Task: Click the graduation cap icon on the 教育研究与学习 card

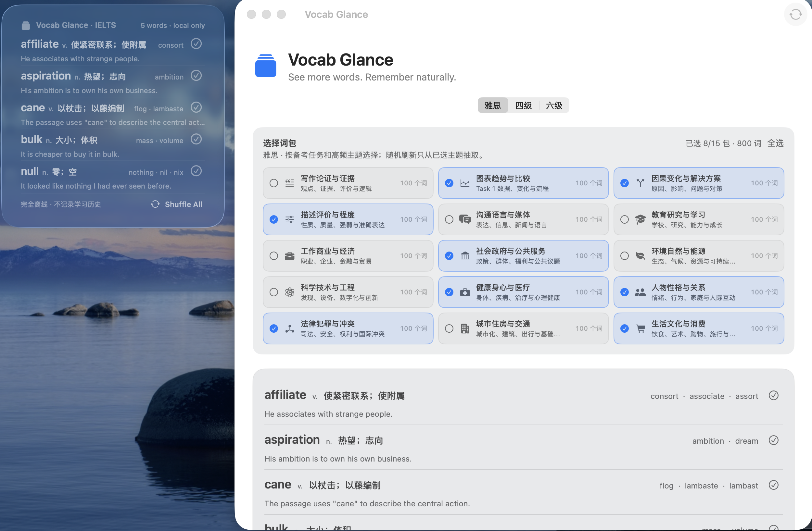Action: point(640,219)
